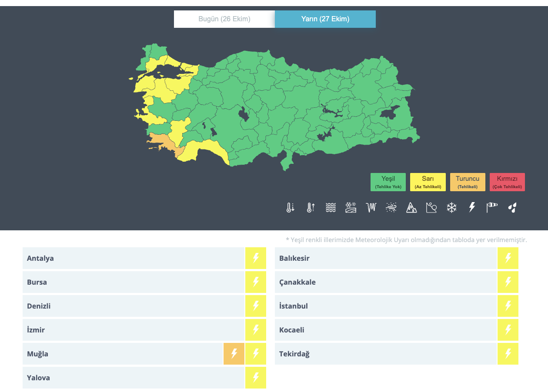Click Çanakkale's yellow thunderstorm icon
Screen dimensions: 548x392
(508, 282)
